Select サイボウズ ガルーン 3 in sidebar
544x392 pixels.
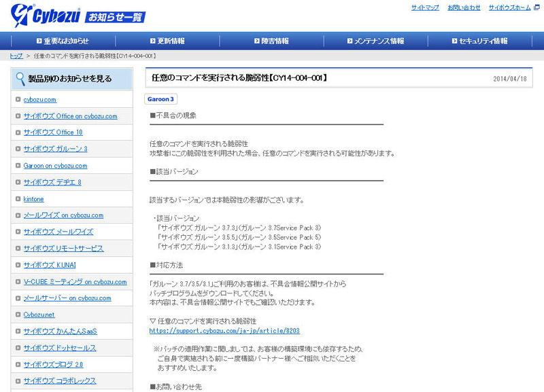[55, 149]
